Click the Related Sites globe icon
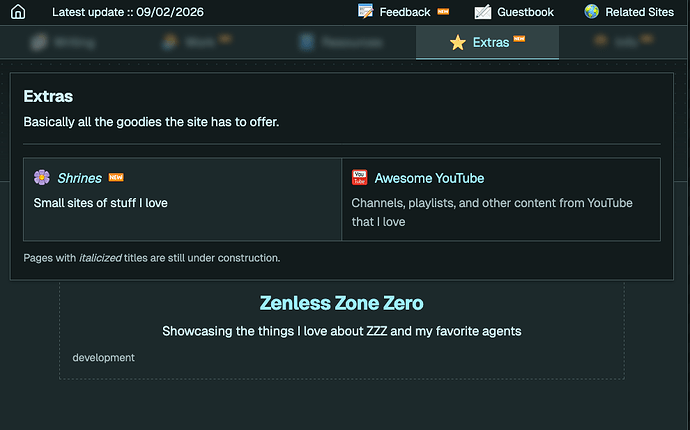This screenshot has height=430, width=690. click(592, 12)
